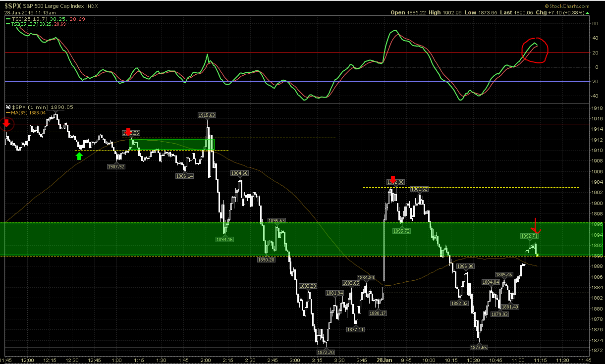The image size is (605, 364).
Task: Click the 1883.29 price label
Action: point(308,286)
